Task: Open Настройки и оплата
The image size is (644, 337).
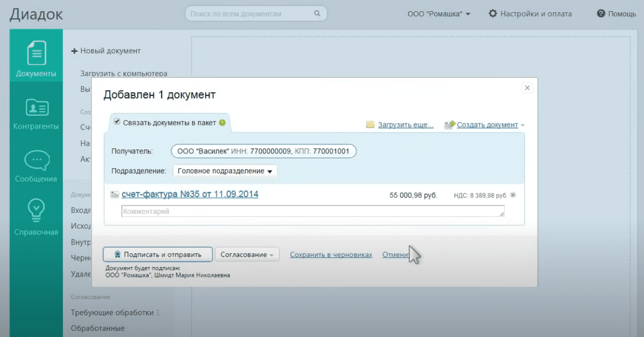Action: pos(530,14)
